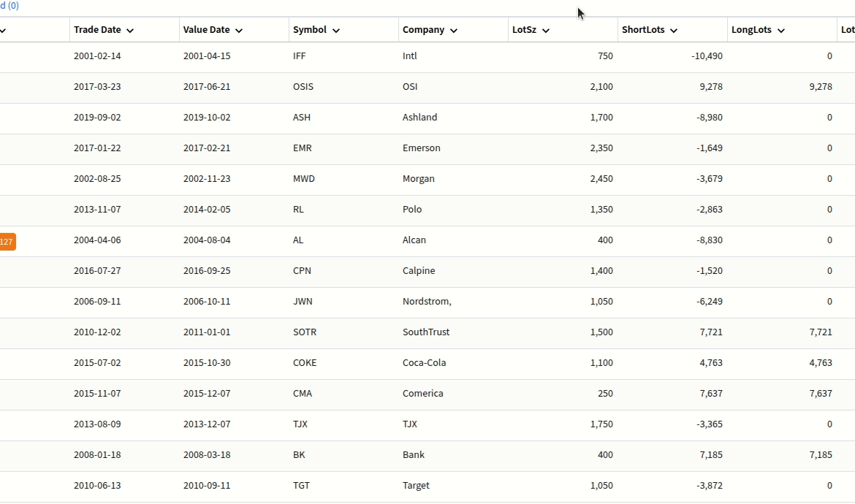Select the BK symbol cell
The width and height of the screenshot is (855, 504).
click(x=299, y=454)
